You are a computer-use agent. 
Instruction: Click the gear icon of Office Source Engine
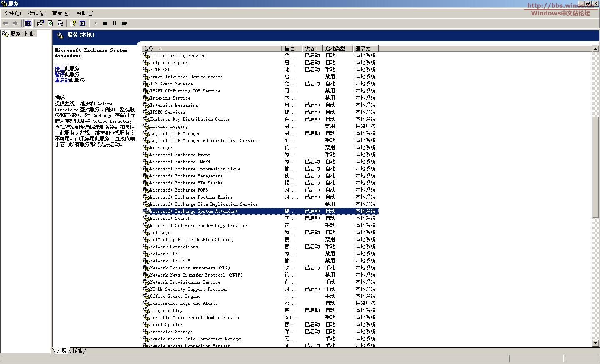[x=146, y=296]
